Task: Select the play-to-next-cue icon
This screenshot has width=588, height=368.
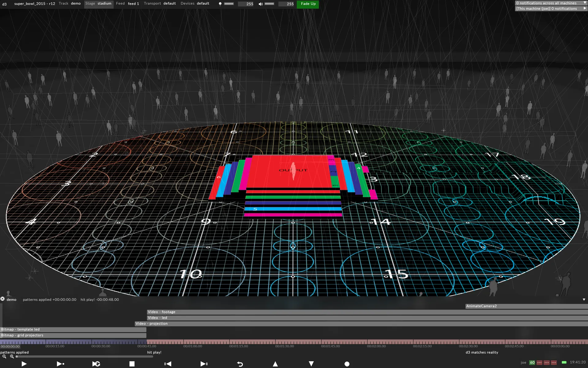Action: [60, 364]
